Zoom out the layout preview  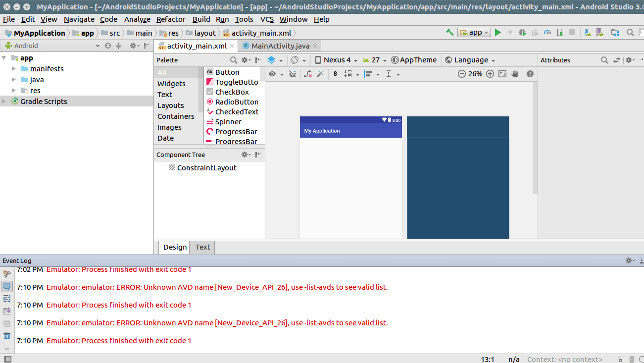coord(462,74)
